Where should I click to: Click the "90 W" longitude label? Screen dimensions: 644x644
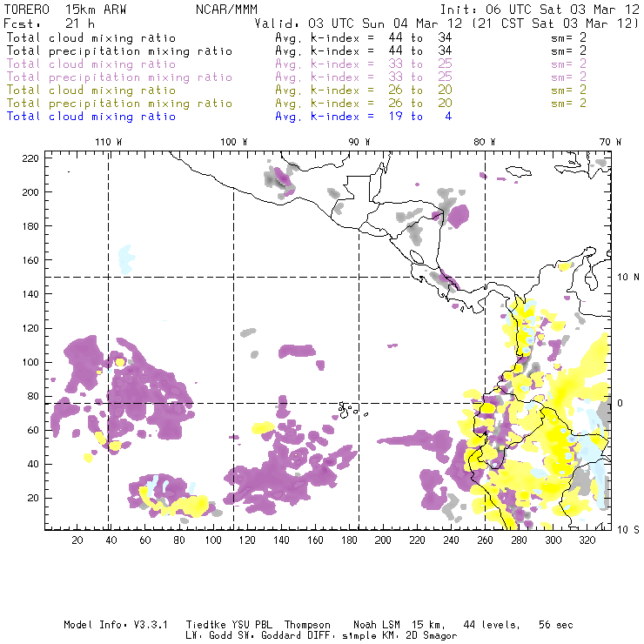coord(359,142)
